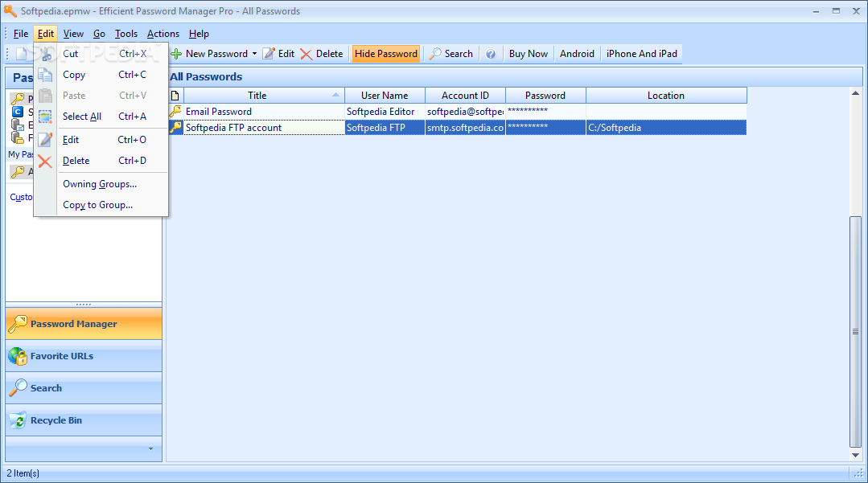Open the Go menu

(99, 34)
